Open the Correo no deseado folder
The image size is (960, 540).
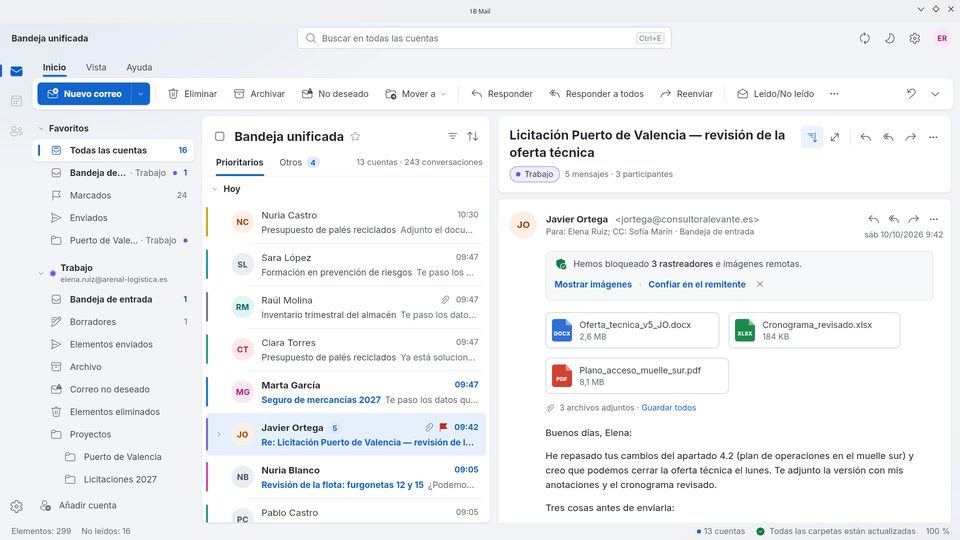click(113, 389)
